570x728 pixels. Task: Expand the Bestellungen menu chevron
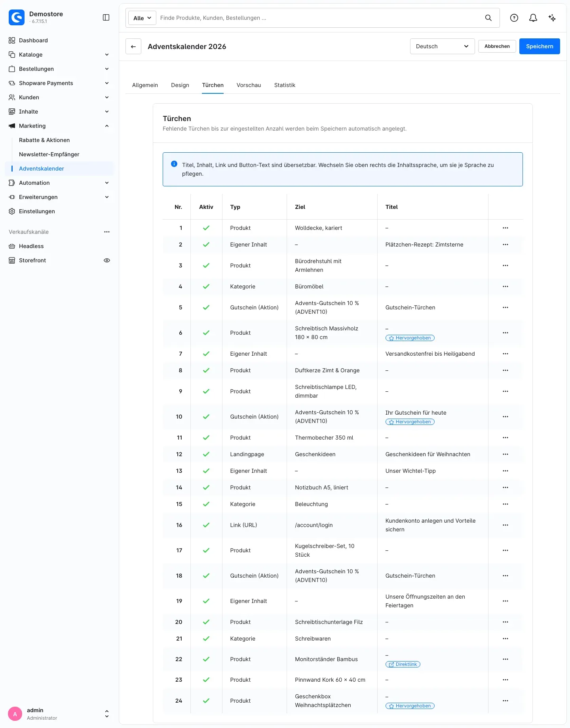pos(107,69)
